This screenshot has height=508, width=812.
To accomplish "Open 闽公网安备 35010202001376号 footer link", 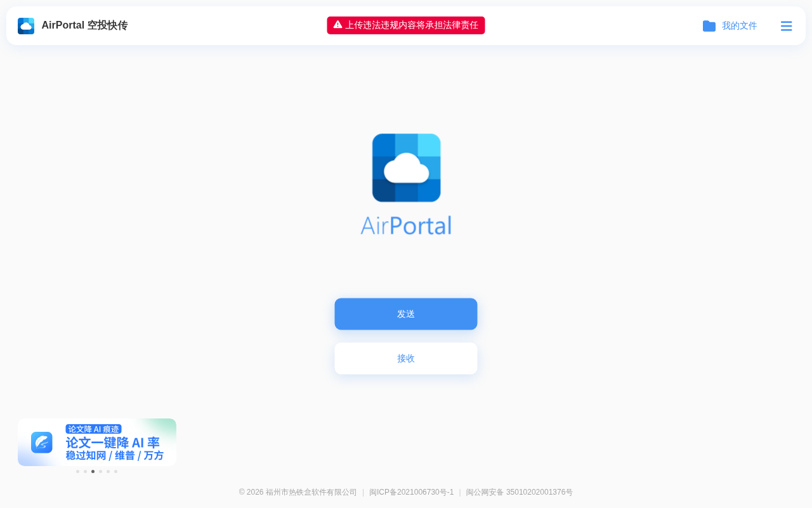I will [x=520, y=492].
